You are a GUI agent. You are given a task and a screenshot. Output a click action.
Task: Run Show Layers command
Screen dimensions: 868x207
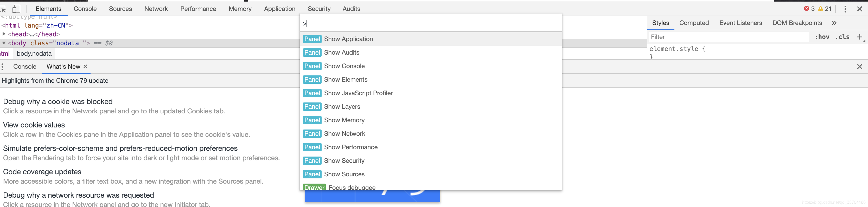point(431,106)
